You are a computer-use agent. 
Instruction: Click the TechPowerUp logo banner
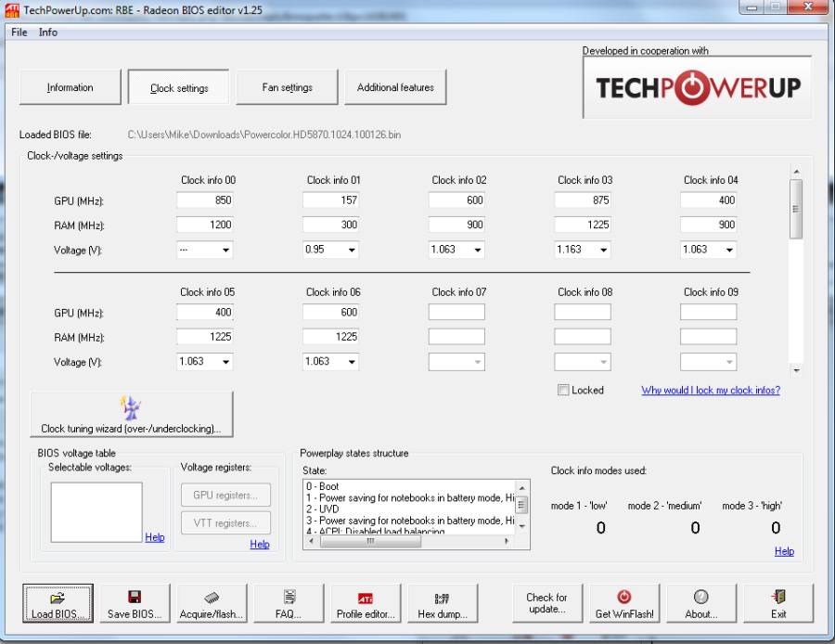tap(698, 87)
